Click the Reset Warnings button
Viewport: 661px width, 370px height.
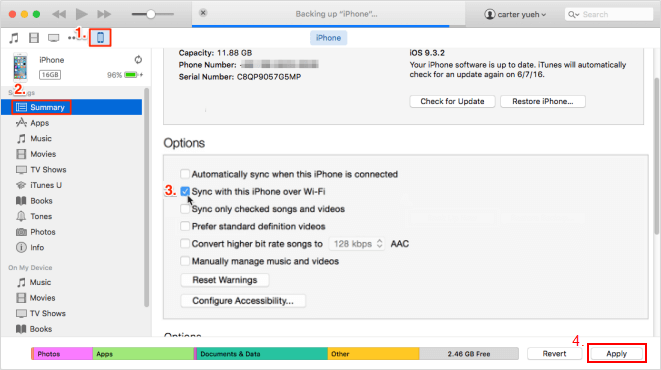(225, 280)
